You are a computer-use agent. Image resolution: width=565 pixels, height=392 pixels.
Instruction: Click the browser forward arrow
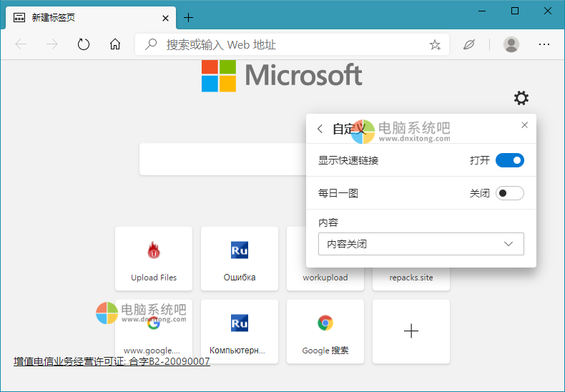tap(52, 44)
